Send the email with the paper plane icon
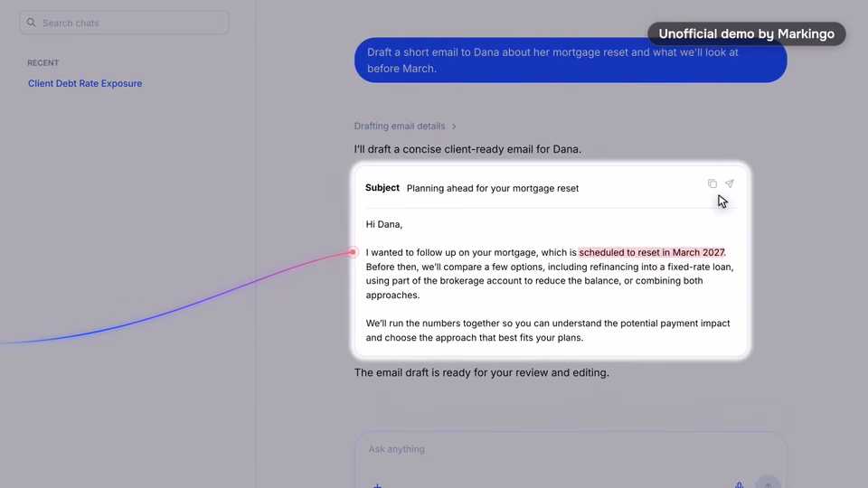 pos(730,183)
